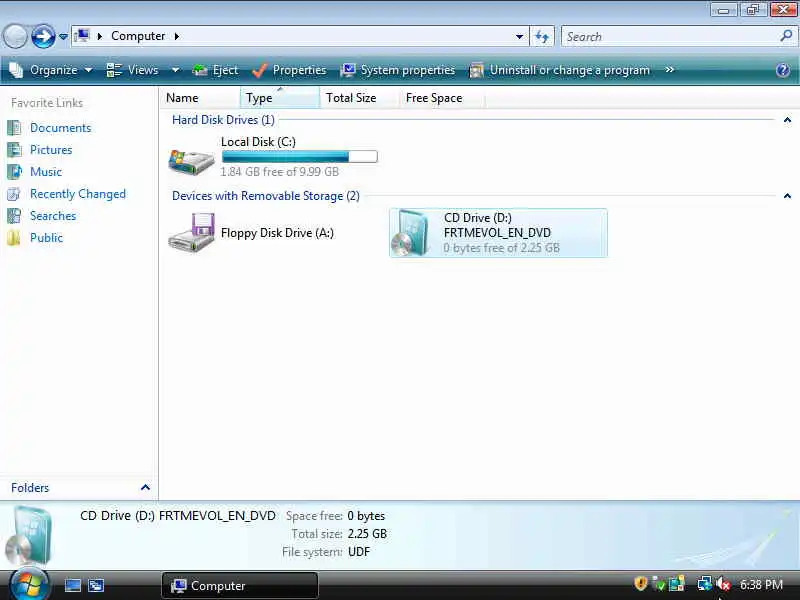Open the Recently Changed link
800x600 pixels.
78,194
